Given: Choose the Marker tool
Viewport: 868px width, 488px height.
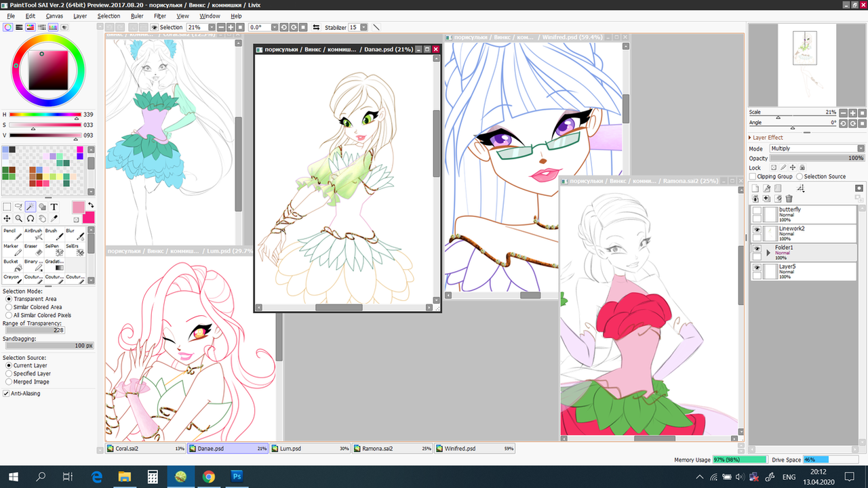Looking at the screenshot, I should coord(13,250).
